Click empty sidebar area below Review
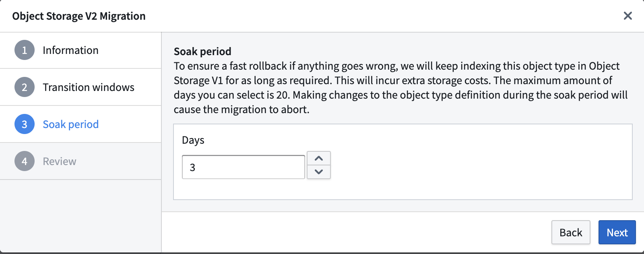 tap(80, 215)
